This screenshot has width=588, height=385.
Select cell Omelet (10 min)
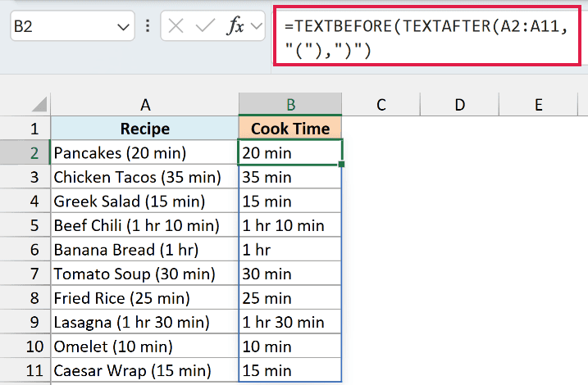pyautogui.click(x=145, y=346)
